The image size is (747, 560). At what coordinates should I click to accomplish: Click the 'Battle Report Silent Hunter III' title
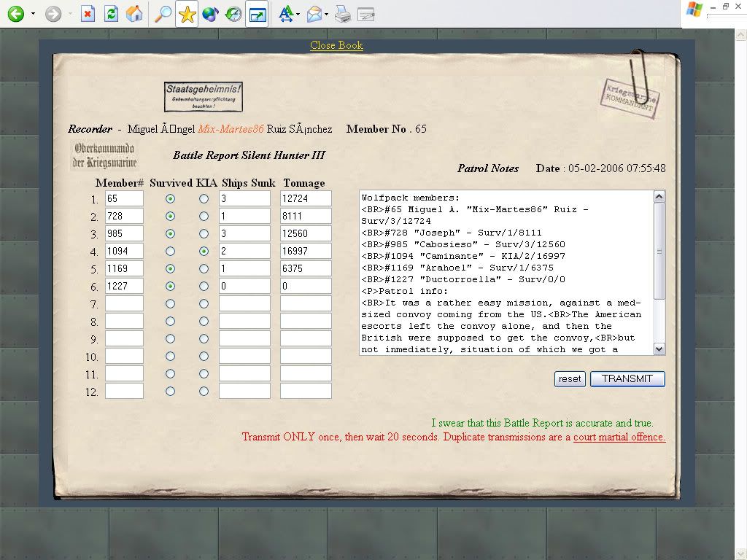[249, 155]
